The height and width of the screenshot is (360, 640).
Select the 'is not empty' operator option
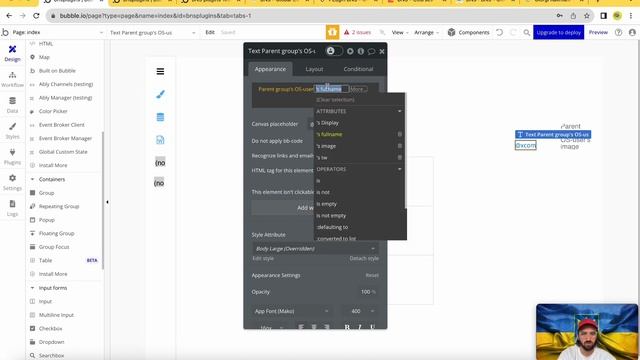(359, 216)
